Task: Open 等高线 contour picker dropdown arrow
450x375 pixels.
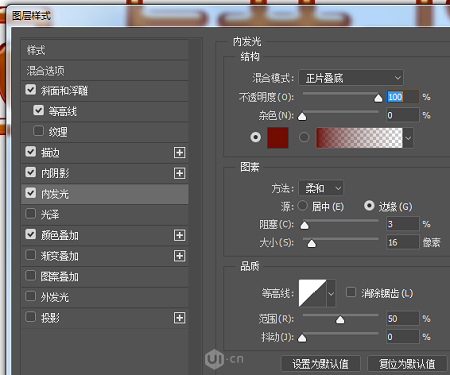Action: [x=331, y=293]
